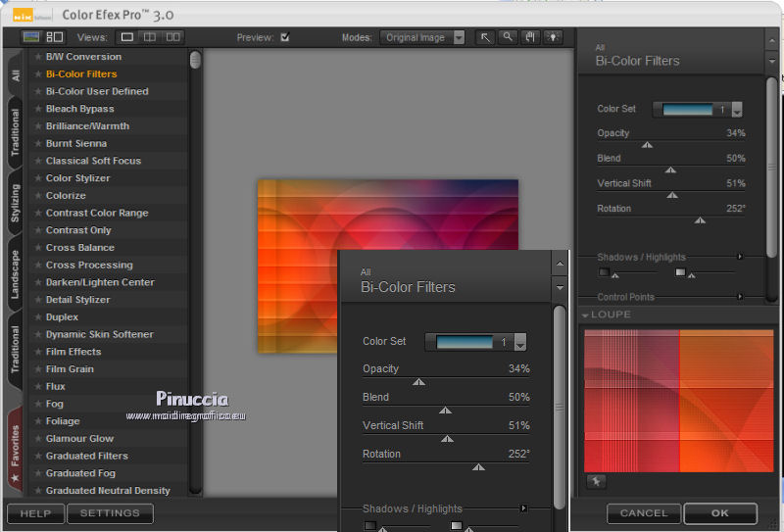Viewport: 784px width, 532px height.
Task: Confirm the filter with OK
Action: point(720,513)
